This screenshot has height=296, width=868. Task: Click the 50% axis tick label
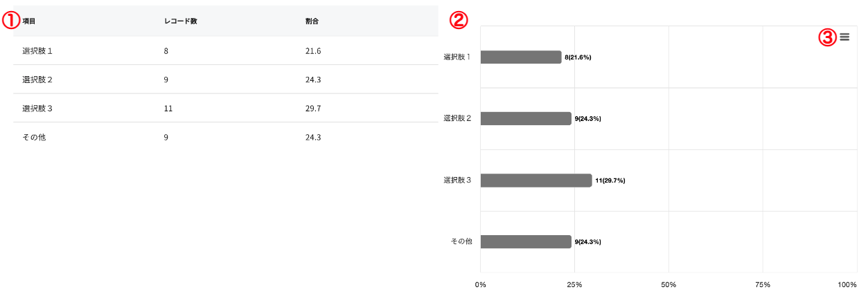click(668, 285)
